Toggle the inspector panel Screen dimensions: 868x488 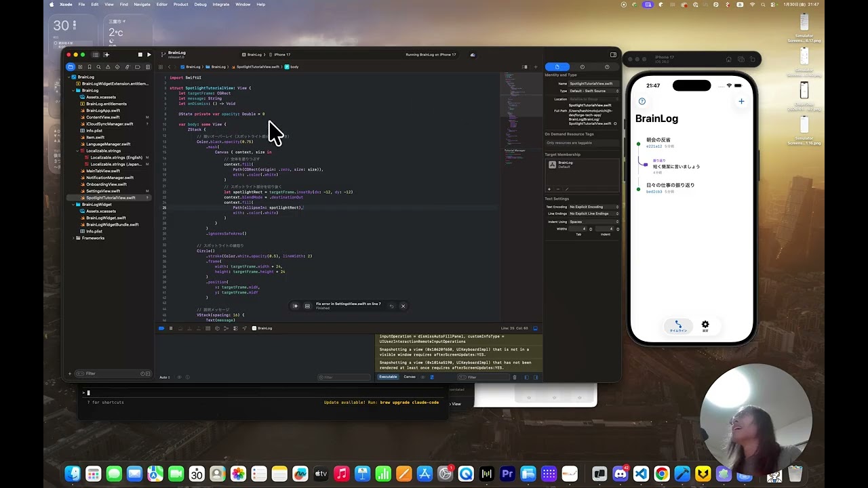point(613,55)
